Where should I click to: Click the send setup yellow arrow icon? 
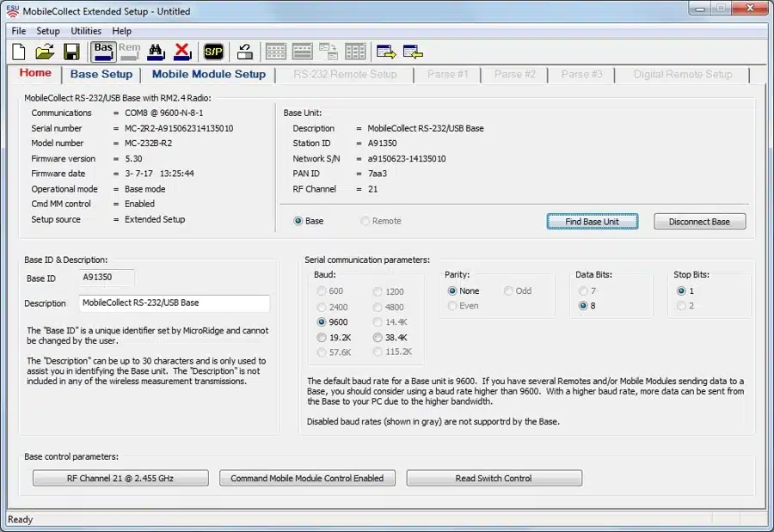coord(386,52)
